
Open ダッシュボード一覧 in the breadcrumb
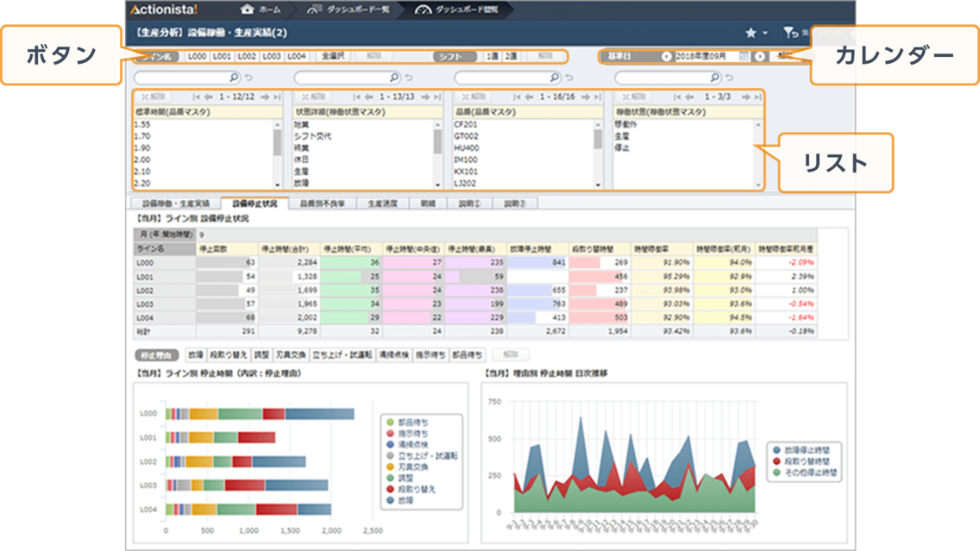tap(357, 9)
